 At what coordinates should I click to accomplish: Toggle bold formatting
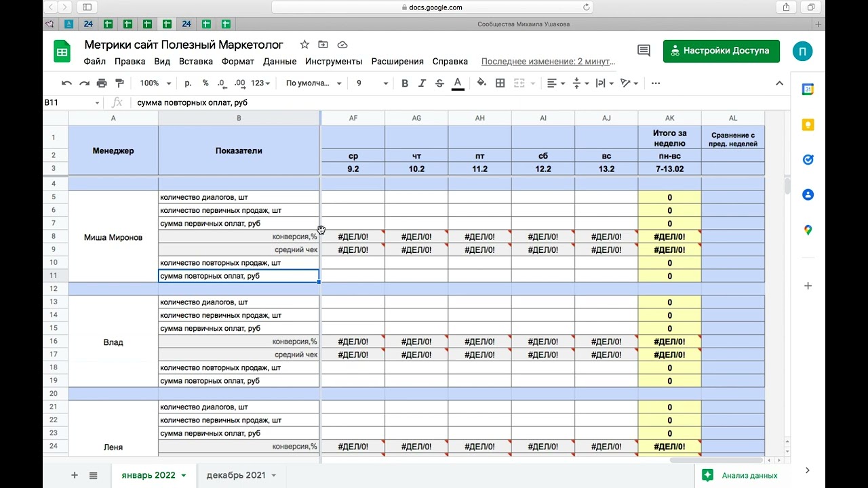point(405,83)
